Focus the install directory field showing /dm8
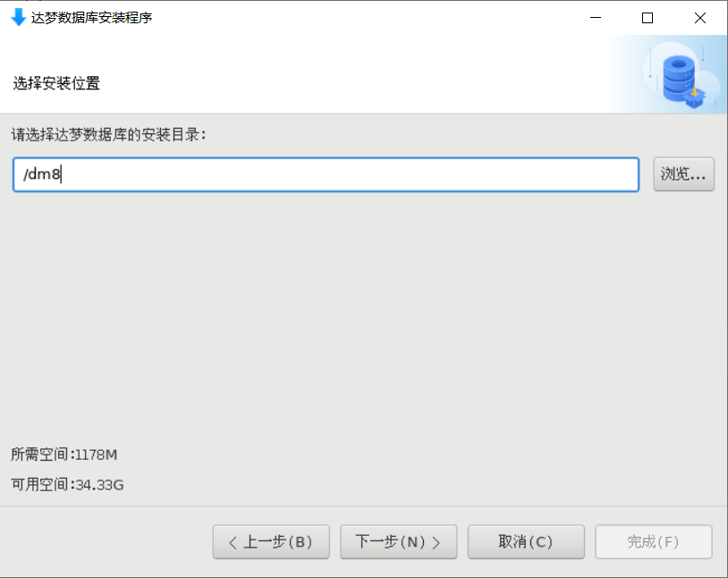This screenshot has height=578, width=728. (326, 174)
